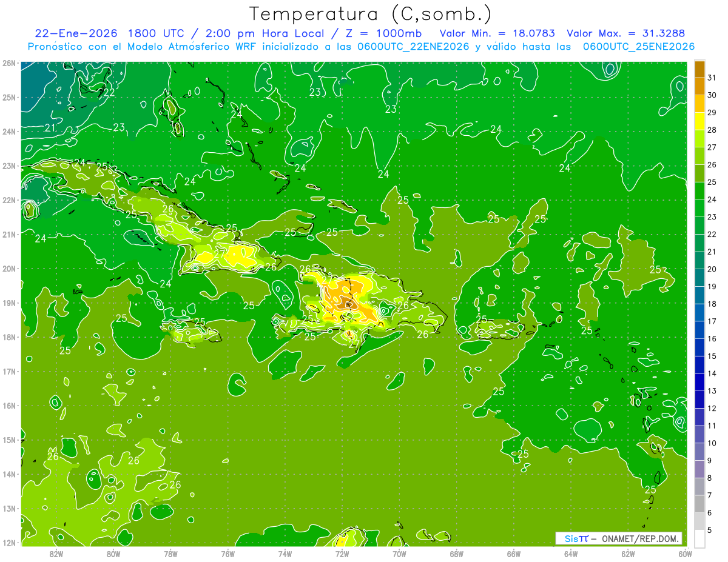
Task: Click the blue legend swatch between 15 and 16
Action: point(699,347)
